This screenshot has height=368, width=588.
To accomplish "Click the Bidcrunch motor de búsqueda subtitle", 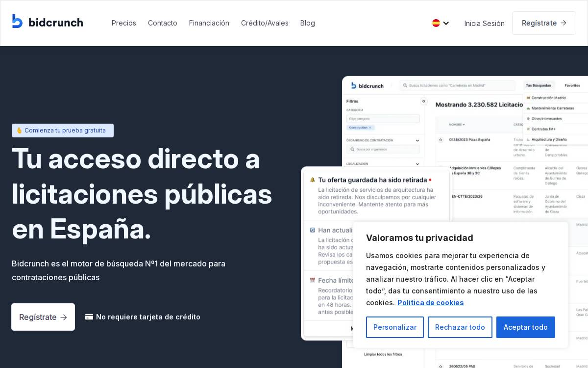I will pos(119,270).
